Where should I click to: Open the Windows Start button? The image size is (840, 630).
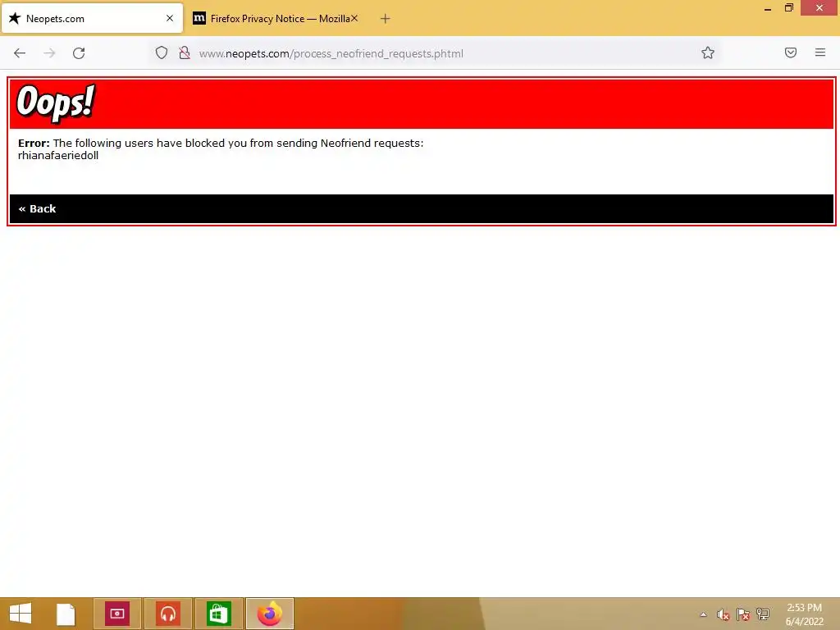coord(21,614)
